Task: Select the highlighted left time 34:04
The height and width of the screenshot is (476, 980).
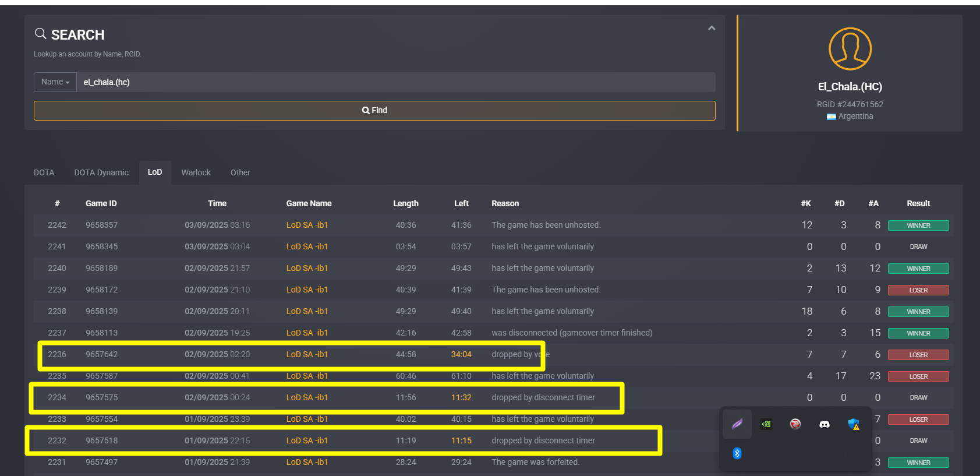Action: pyautogui.click(x=461, y=354)
